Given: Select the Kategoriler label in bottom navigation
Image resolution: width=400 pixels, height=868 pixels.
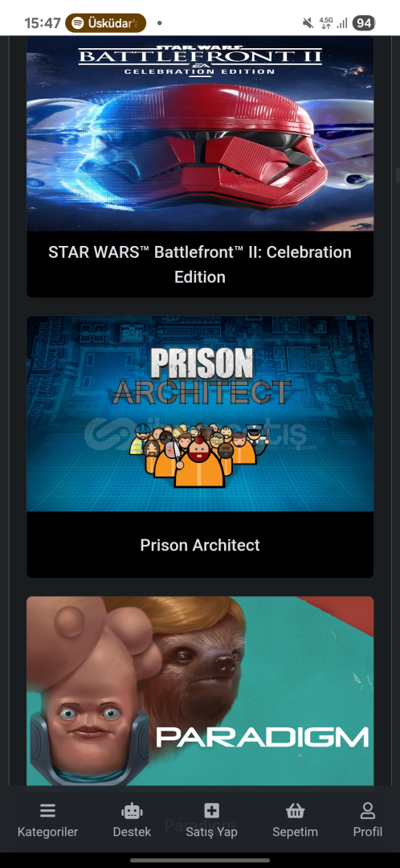Looking at the screenshot, I should click(47, 832).
